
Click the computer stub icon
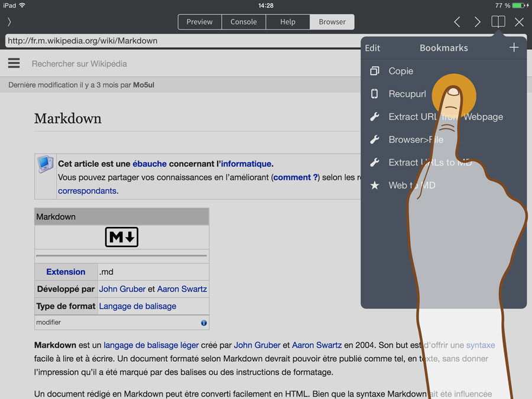pos(46,164)
